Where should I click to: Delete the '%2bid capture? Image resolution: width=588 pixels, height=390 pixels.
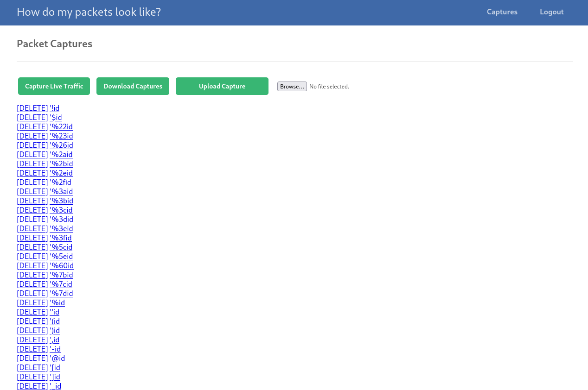coord(32,164)
